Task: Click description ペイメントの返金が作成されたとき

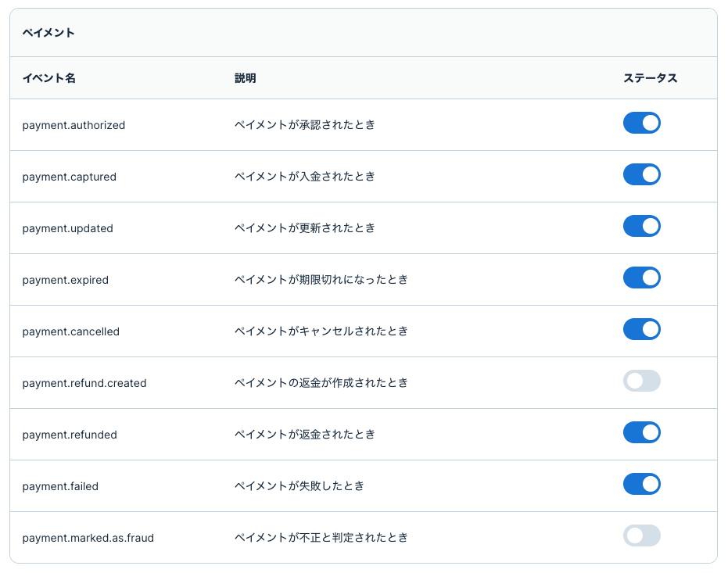Action: 321,383
